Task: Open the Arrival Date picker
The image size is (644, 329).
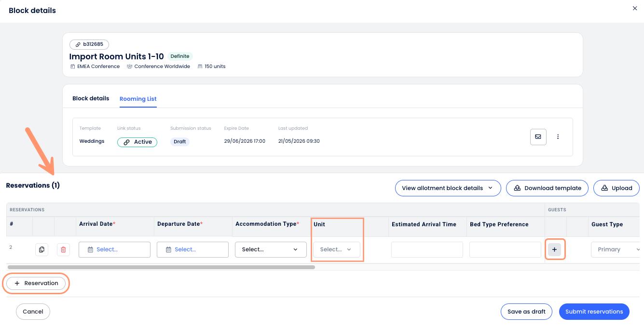Action: tap(114, 249)
